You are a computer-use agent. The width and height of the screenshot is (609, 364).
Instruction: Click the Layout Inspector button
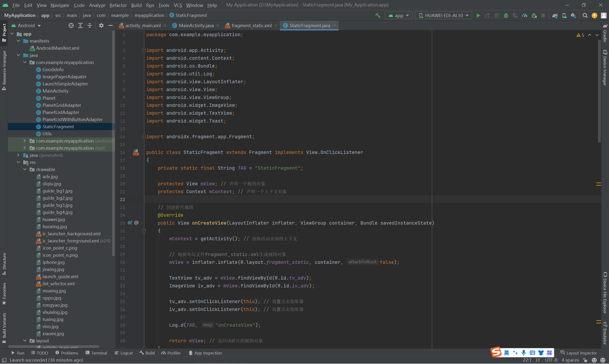click(x=579, y=353)
